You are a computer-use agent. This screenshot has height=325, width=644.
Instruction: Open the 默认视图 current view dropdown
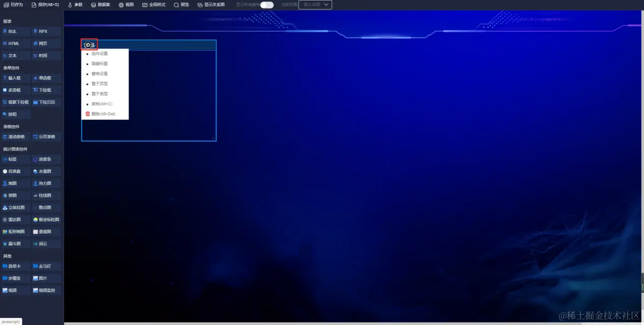click(315, 5)
